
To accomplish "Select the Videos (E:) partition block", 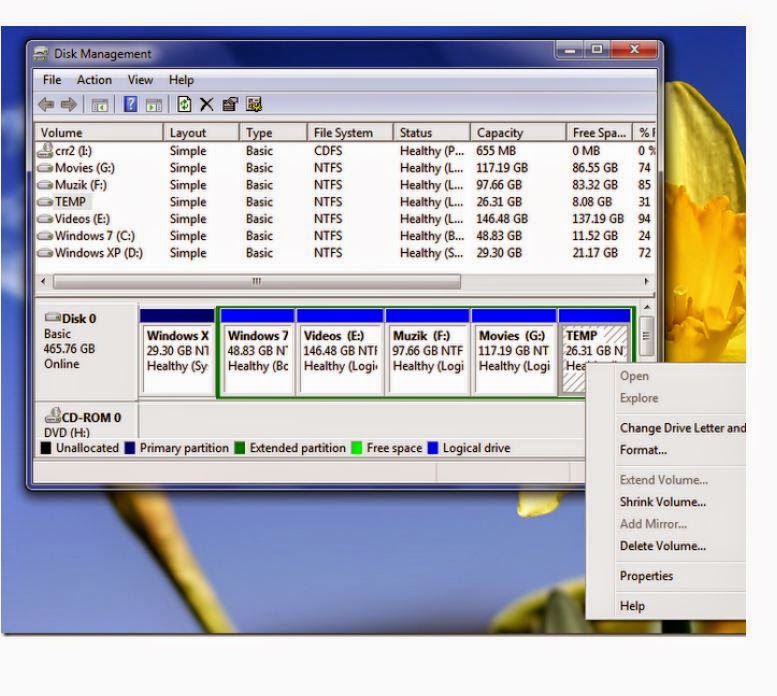I will [x=340, y=352].
